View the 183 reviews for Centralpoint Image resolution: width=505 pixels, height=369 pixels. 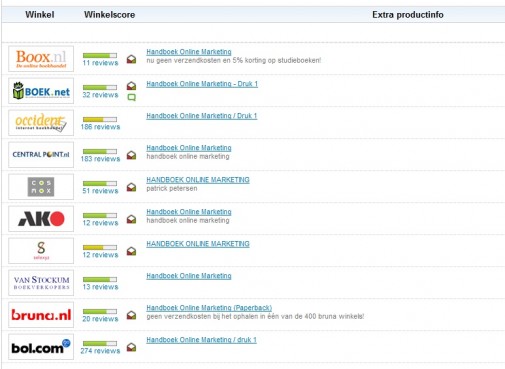point(100,159)
